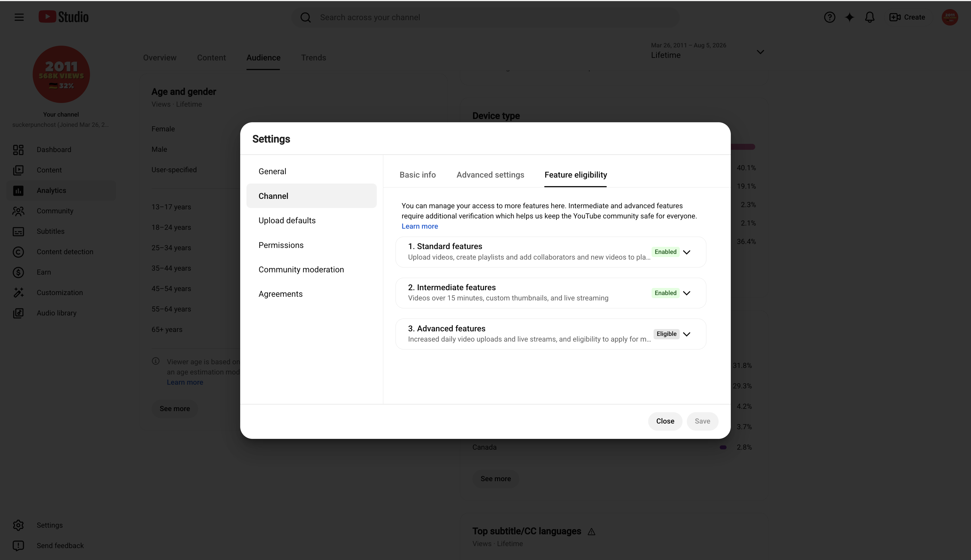Click the Subtitles icon in the sidebar
971x560 pixels.
click(18, 231)
